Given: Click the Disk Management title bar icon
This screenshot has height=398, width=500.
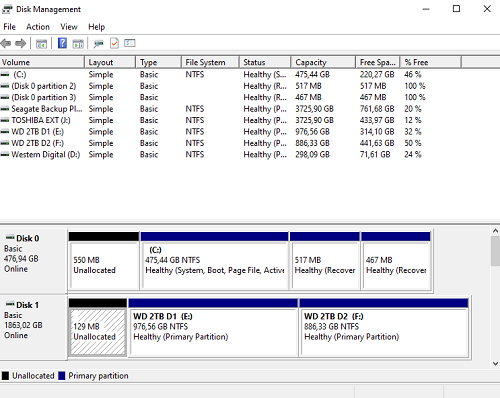Looking at the screenshot, I should (x=7, y=9).
